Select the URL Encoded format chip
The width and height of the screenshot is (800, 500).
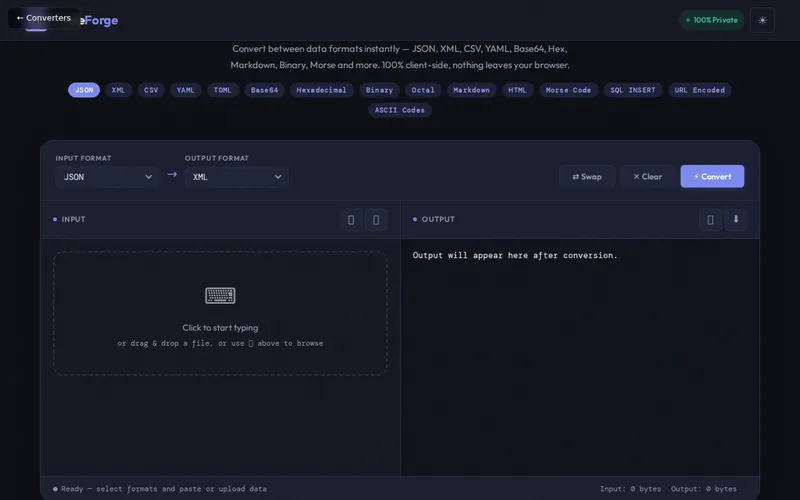tap(699, 90)
